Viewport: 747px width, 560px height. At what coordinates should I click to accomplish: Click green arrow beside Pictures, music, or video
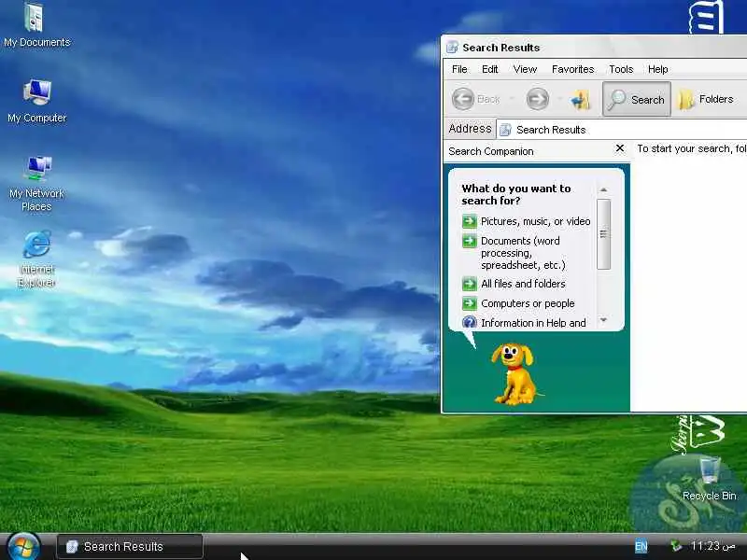point(470,221)
